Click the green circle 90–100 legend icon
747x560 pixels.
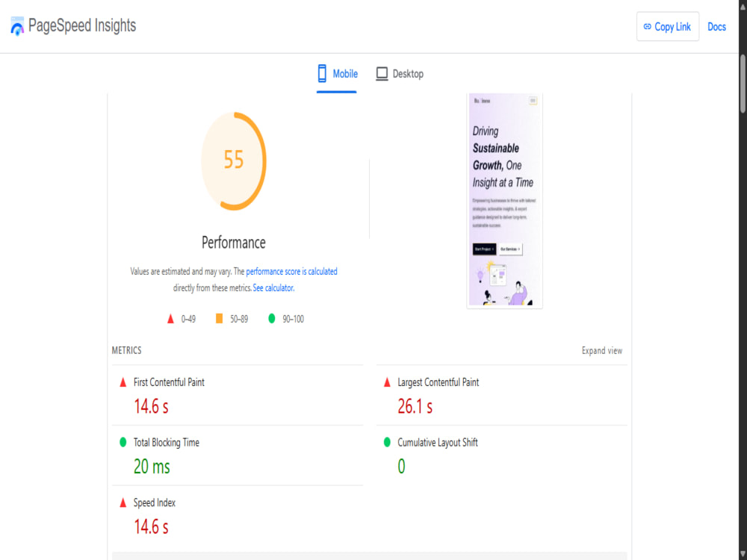(272, 319)
